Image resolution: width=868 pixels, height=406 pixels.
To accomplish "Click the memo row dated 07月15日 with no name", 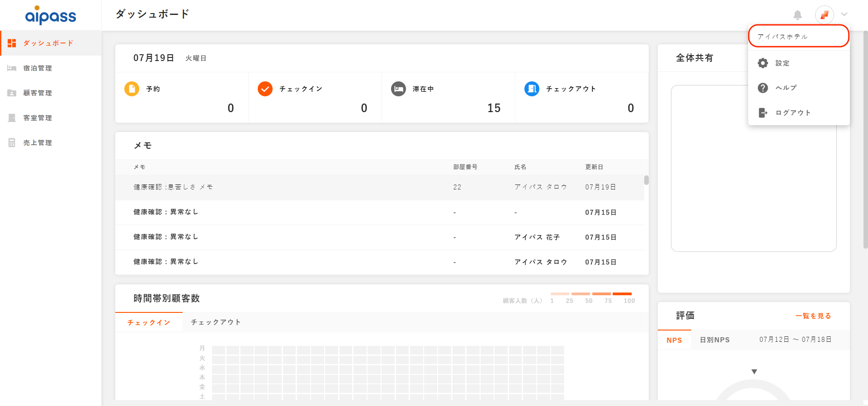I will 380,212.
